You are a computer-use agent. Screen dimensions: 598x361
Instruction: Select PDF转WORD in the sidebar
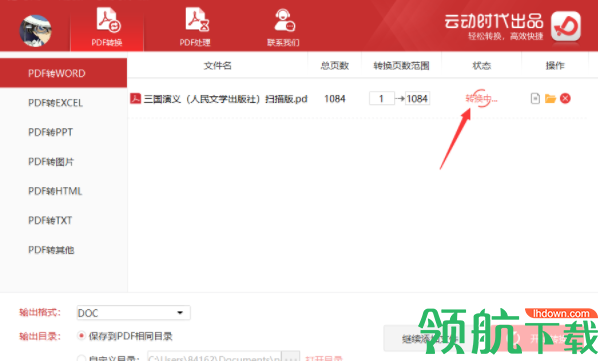coord(63,73)
